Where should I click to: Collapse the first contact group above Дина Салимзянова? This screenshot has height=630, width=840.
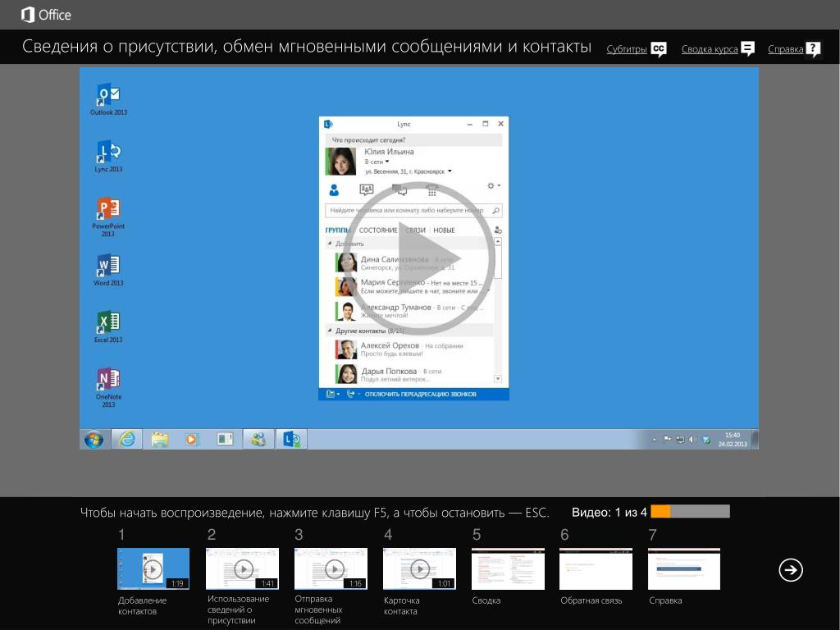coord(330,243)
